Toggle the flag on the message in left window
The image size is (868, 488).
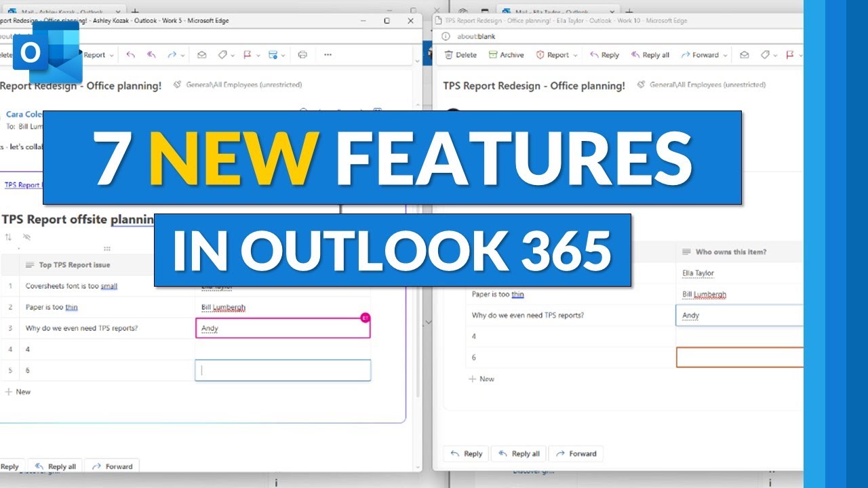pyautogui.click(x=247, y=55)
